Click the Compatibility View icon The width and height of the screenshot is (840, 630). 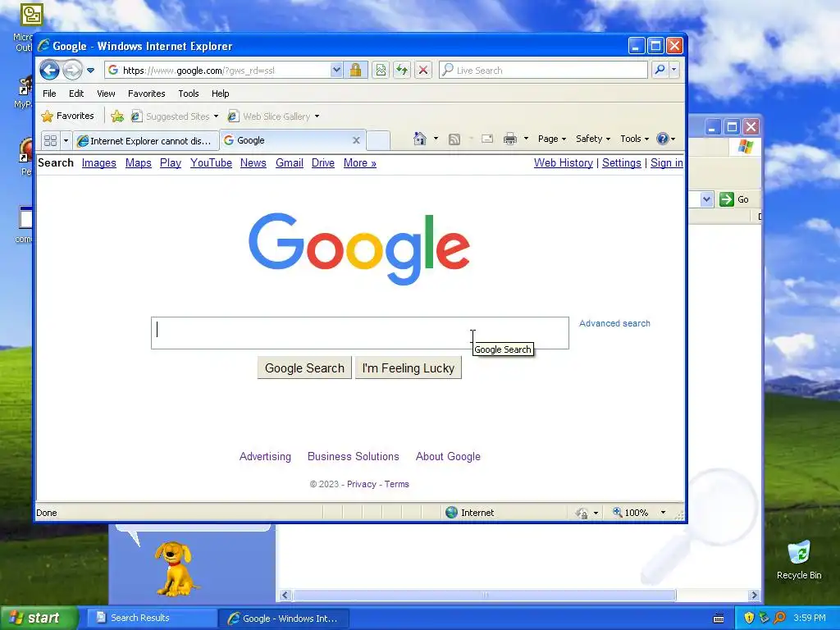click(381, 71)
